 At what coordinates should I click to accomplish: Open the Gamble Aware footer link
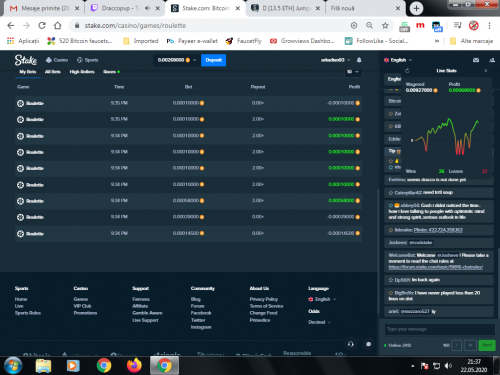[147, 313]
